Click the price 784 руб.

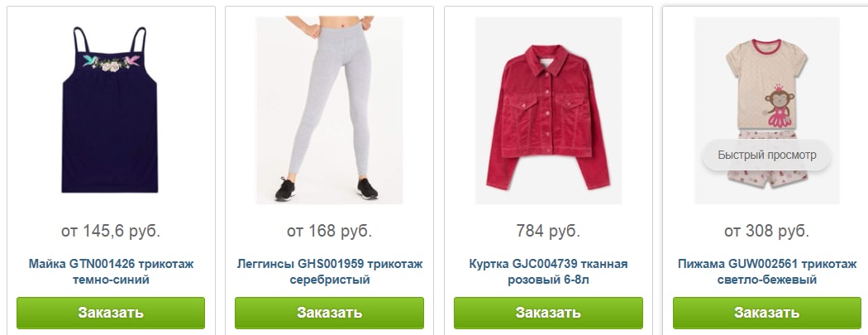point(548,231)
